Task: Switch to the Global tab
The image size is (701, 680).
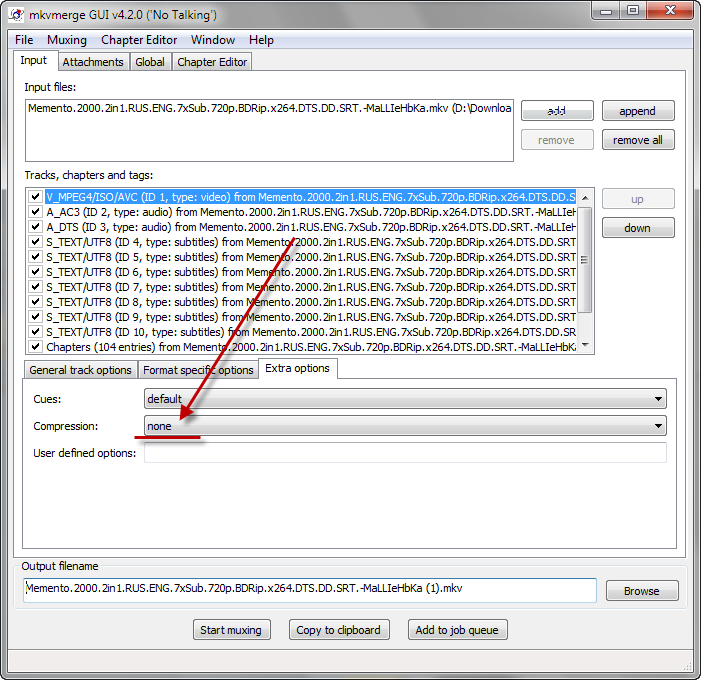Action: click(150, 62)
